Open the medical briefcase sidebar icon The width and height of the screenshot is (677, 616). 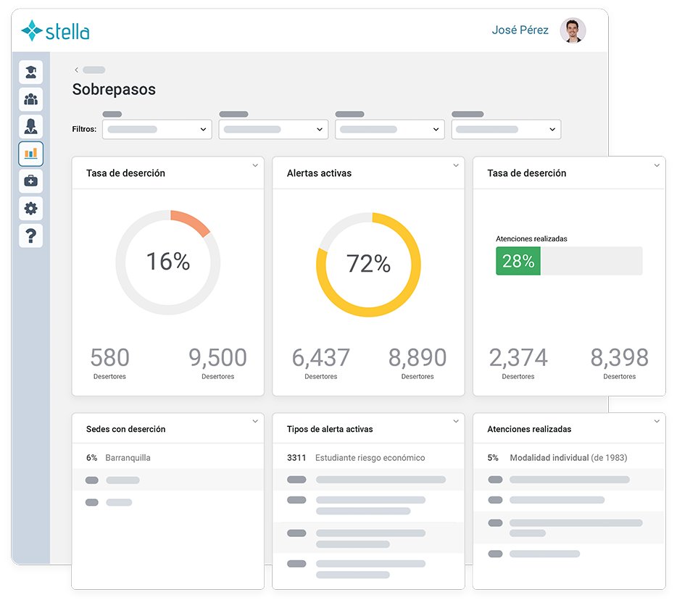30,181
